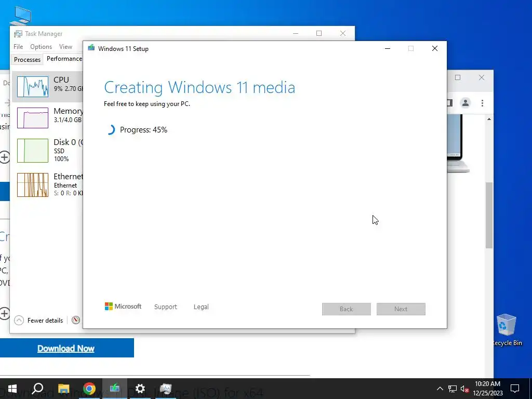532x399 pixels.
Task: Open the File menu in Task Manager
Action: click(x=18, y=46)
